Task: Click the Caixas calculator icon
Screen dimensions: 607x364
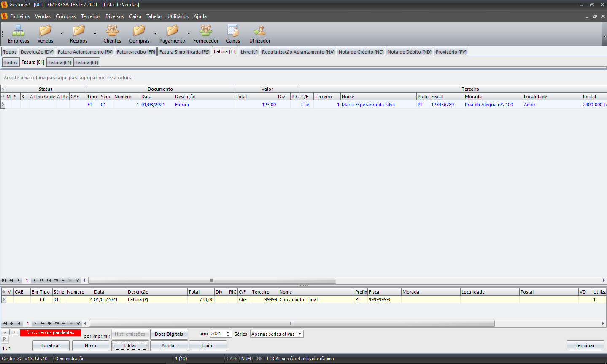Action: [232, 31]
